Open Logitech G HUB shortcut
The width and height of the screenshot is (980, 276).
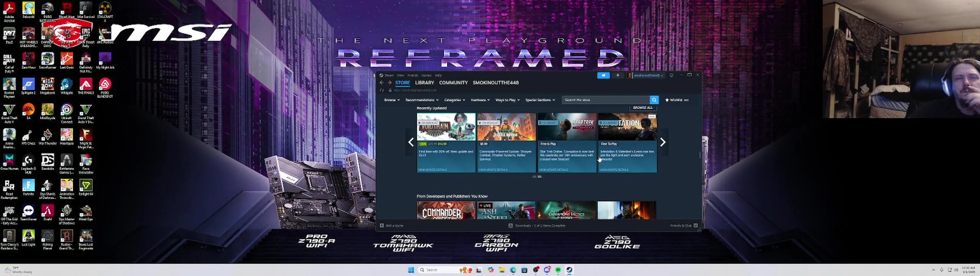(28, 164)
